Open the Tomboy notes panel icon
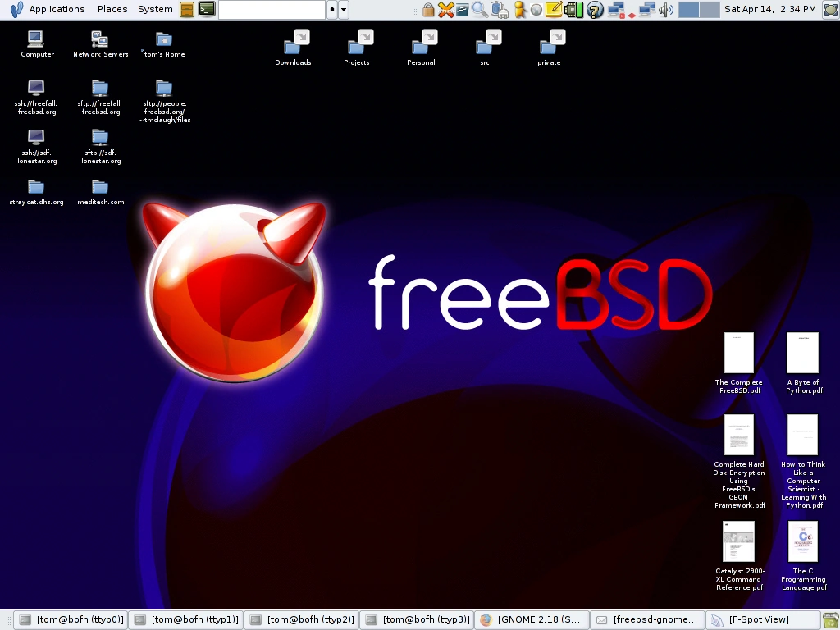Screen dimensions: 840x630 [552, 10]
